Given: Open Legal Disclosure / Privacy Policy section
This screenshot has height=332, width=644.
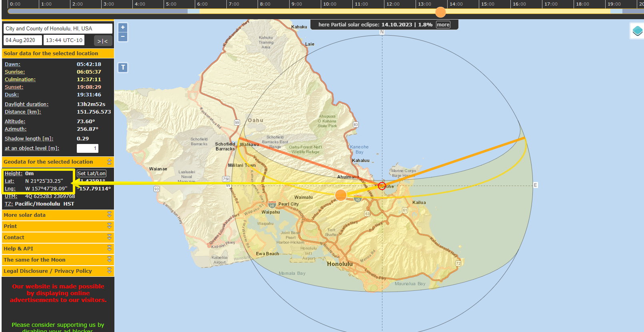Looking at the screenshot, I should pyautogui.click(x=109, y=271).
